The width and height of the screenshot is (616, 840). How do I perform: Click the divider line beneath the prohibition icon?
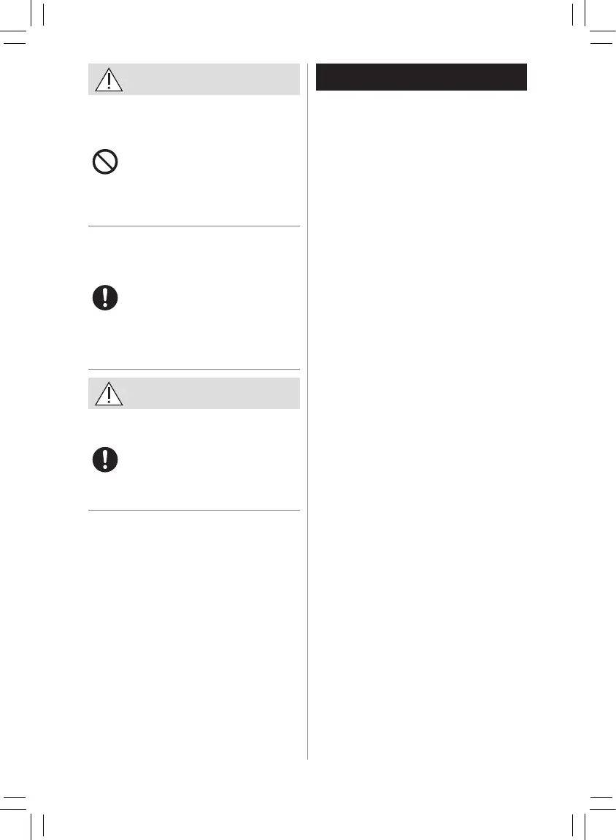click(x=193, y=226)
